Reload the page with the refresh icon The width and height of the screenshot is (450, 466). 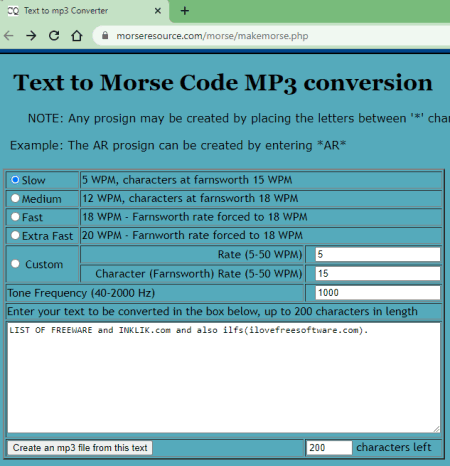tap(54, 35)
